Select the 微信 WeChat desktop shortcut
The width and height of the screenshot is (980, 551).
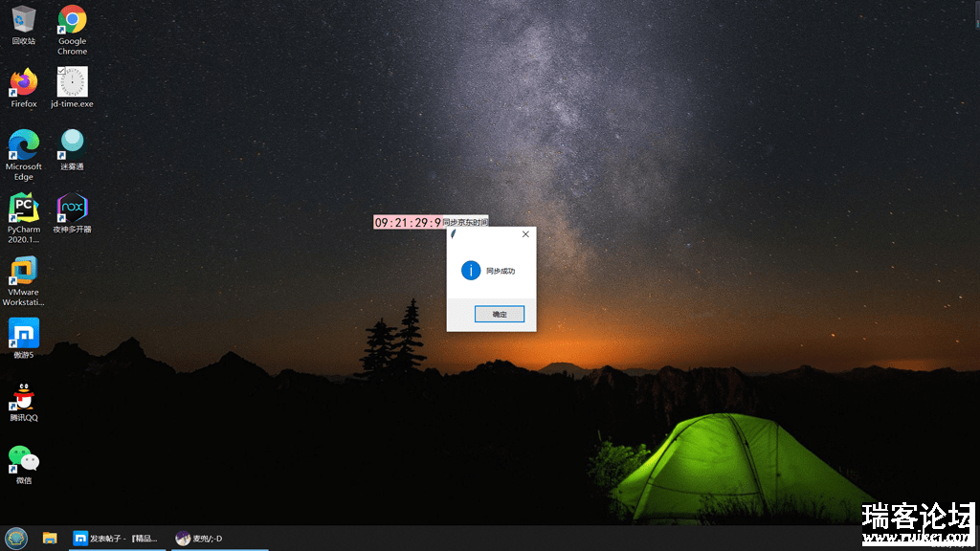24,465
